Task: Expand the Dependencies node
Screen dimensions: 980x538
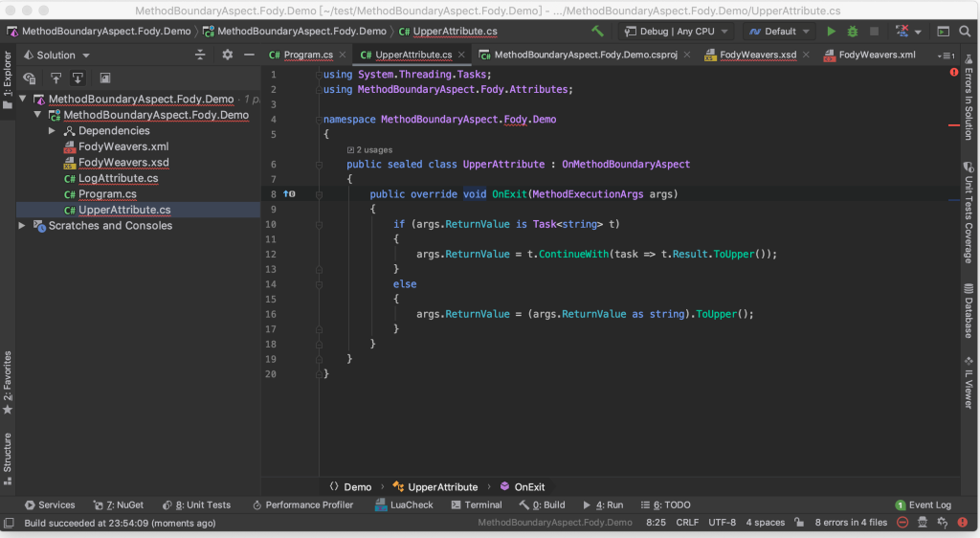Action: pyautogui.click(x=53, y=130)
